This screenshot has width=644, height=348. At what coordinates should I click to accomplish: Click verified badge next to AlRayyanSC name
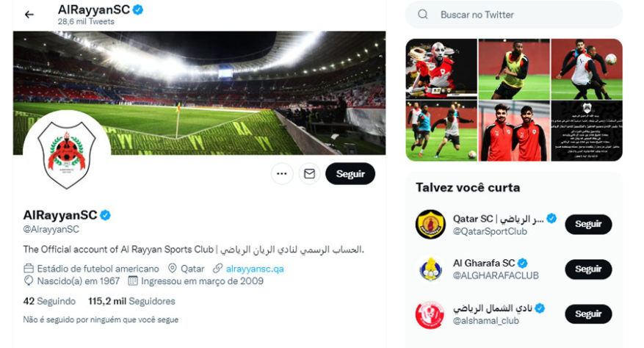point(106,215)
